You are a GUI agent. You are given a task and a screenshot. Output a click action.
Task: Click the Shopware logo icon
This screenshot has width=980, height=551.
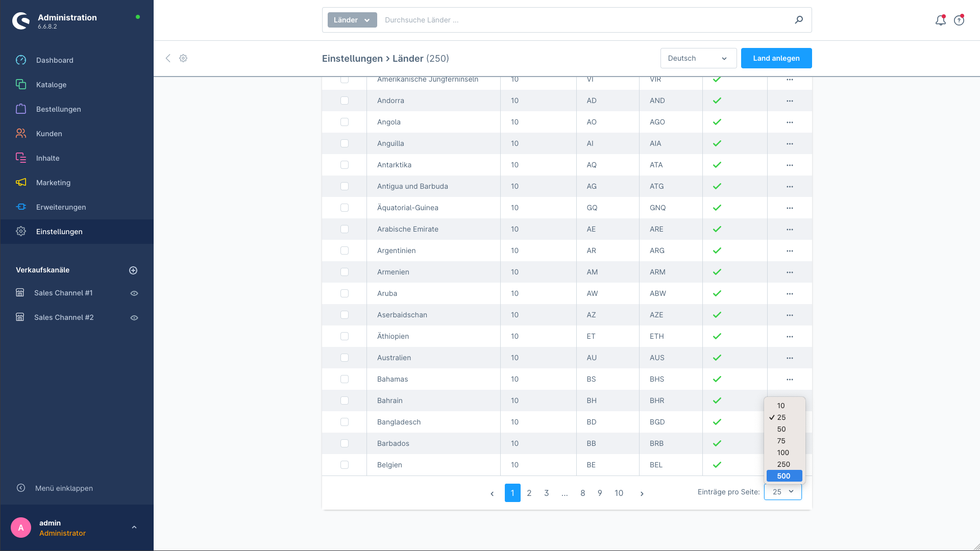pyautogui.click(x=21, y=21)
